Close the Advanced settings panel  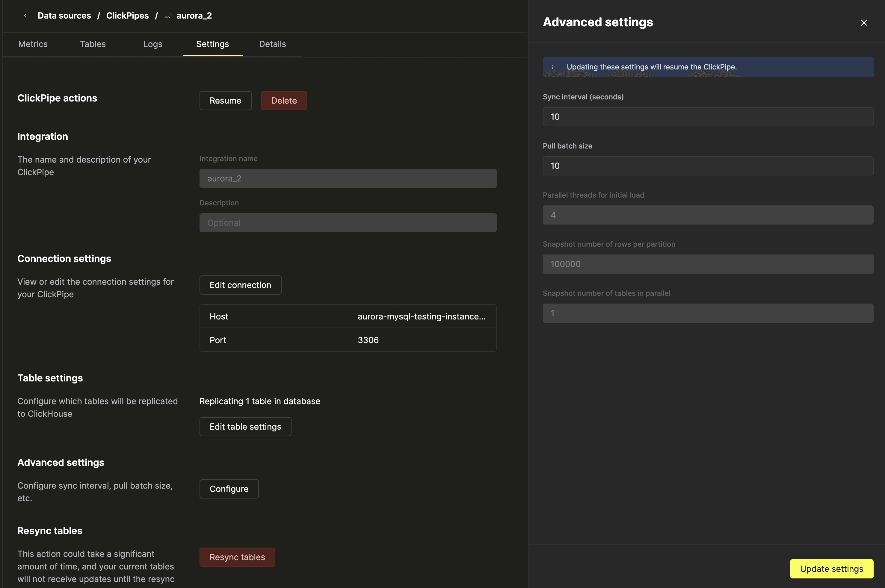tap(864, 23)
